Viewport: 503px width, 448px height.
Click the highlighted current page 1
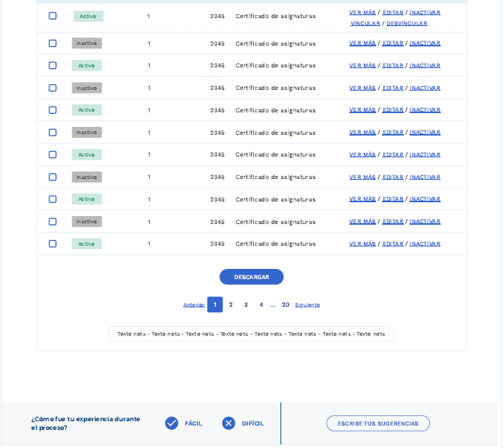[215, 304]
